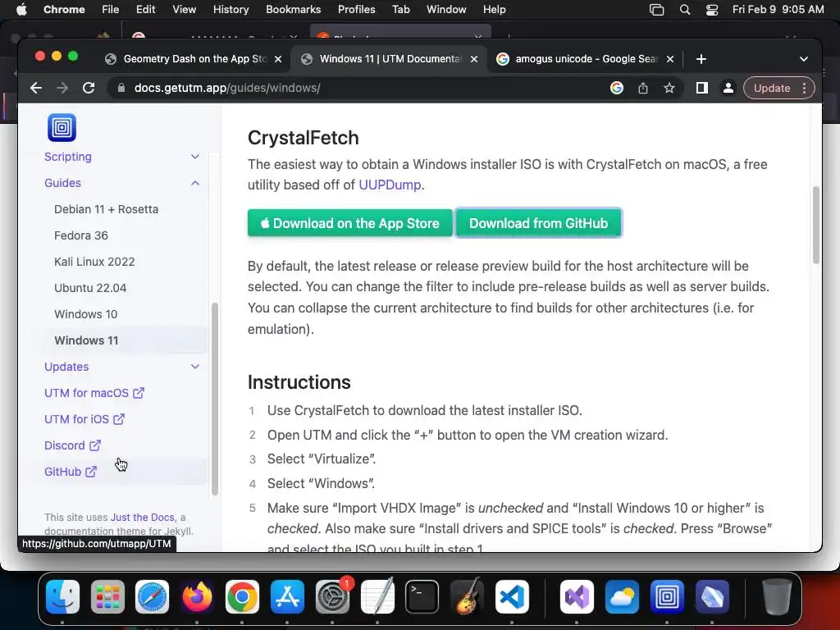Image resolution: width=840 pixels, height=630 pixels.
Task: Open the File menu
Action: [111, 10]
